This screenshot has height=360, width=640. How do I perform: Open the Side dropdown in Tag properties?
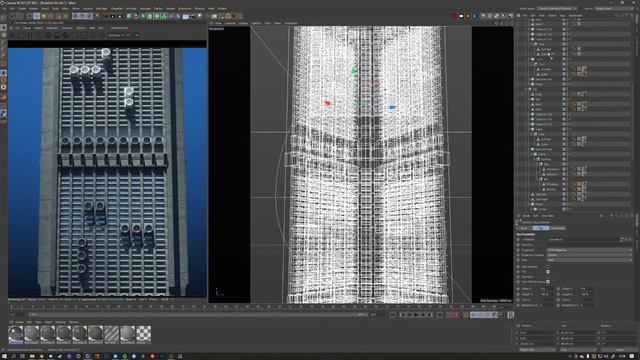tap(589, 260)
